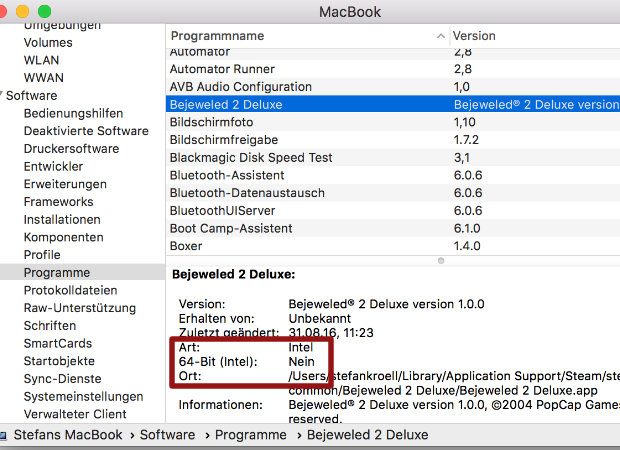Select Frameworks in the sidebar
The image size is (620, 450).
(x=59, y=202)
